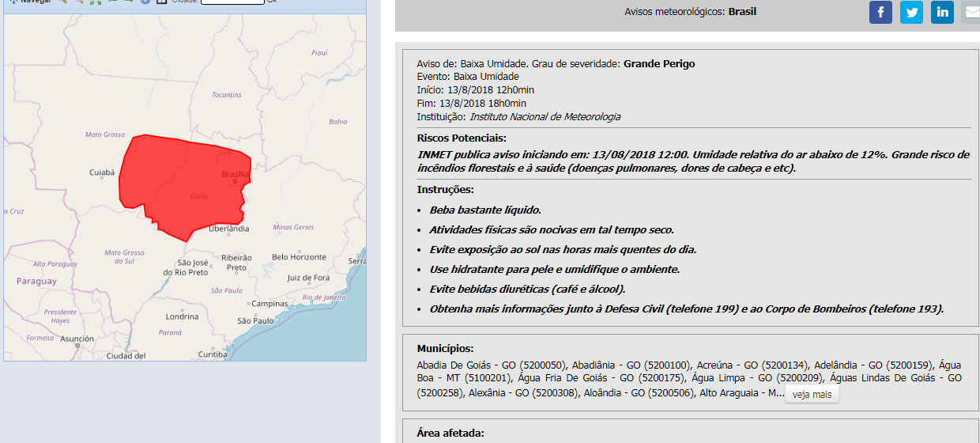
Task: Click Juiz de Fora on the map
Action: tap(308, 278)
